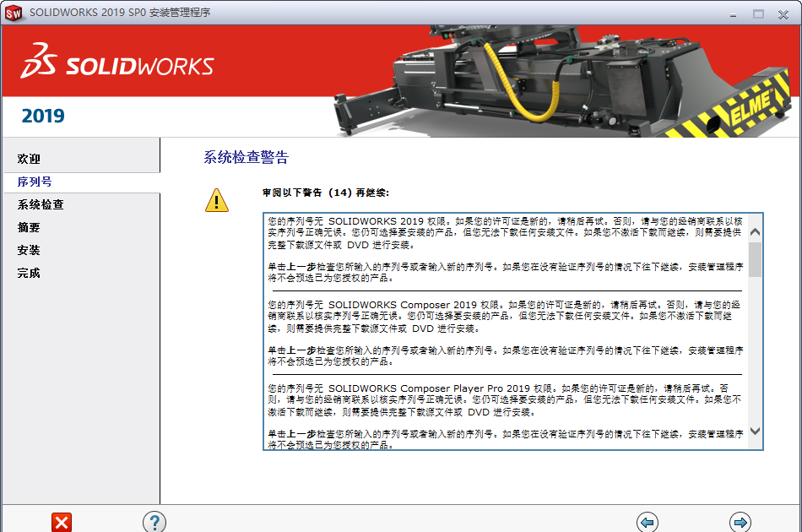Click the red cancel X icon
The height and width of the screenshot is (532, 802).
(x=62, y=522)
